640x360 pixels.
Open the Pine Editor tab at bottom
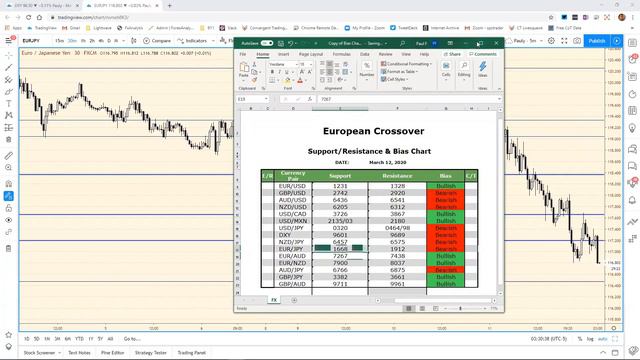point(112,353)
